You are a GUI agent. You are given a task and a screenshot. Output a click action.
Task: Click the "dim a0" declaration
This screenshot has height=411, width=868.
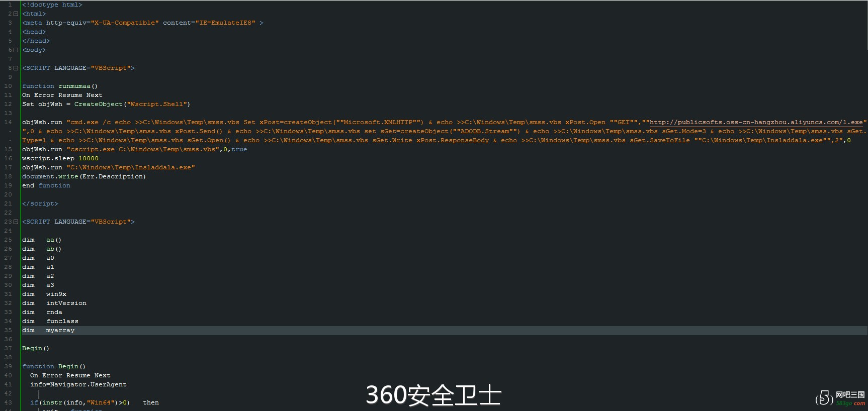[x=38, y=258]
